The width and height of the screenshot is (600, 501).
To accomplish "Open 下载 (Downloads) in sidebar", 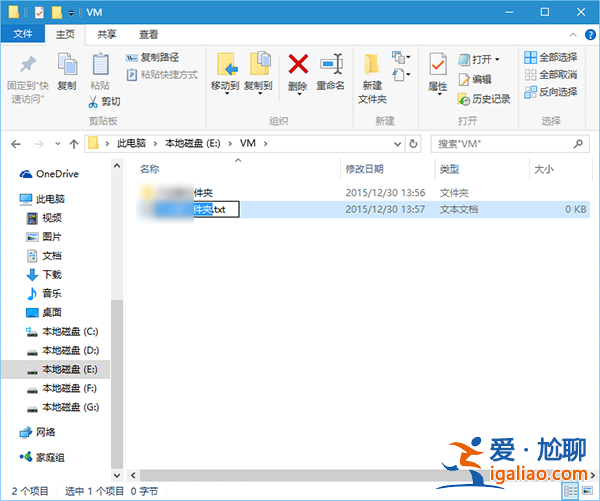I will coord(44,274).
